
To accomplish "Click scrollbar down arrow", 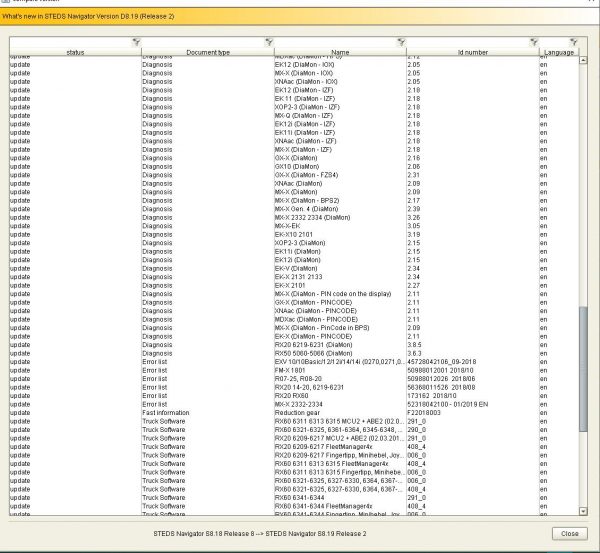I will click(x=583, y=511).
